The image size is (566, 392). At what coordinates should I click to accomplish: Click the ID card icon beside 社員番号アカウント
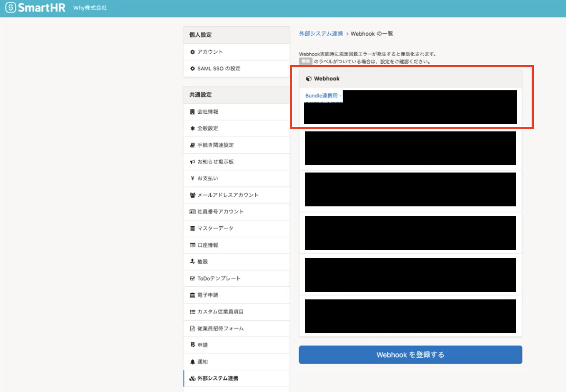[x=193, y=212]
